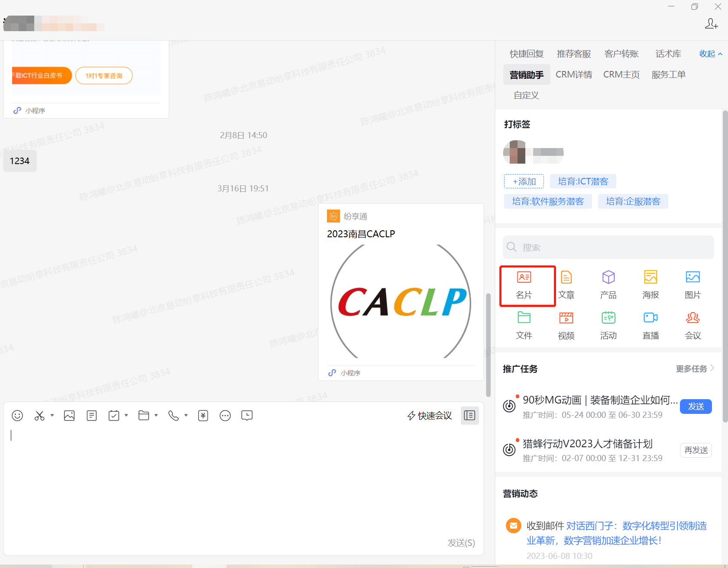The height and width of the screenshot is (568, 728).
Task: Click the customer avatar under 打标签
Action: (x=514, y=152)
